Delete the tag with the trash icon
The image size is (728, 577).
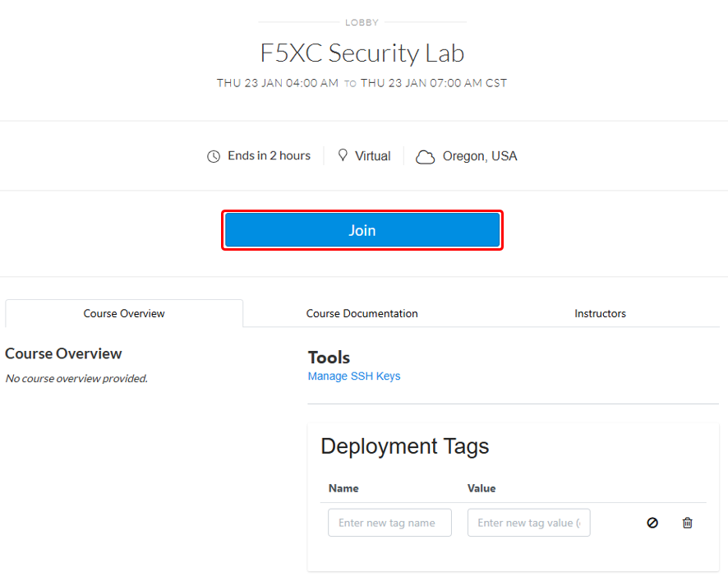(x=688, y=523)
